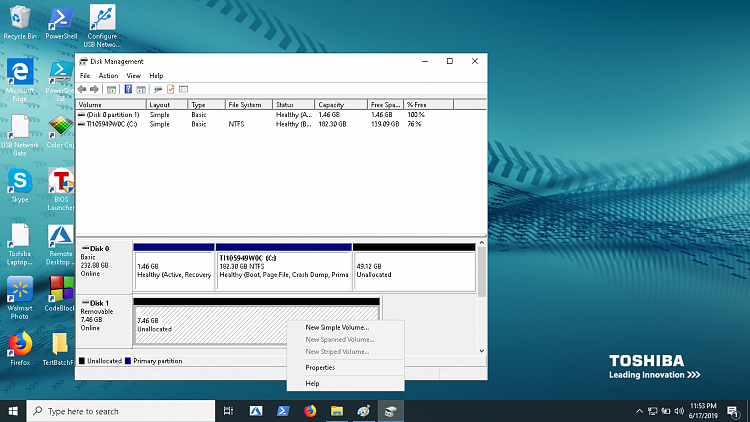Click the blue Help icon in the toolbar

[128, 89]
